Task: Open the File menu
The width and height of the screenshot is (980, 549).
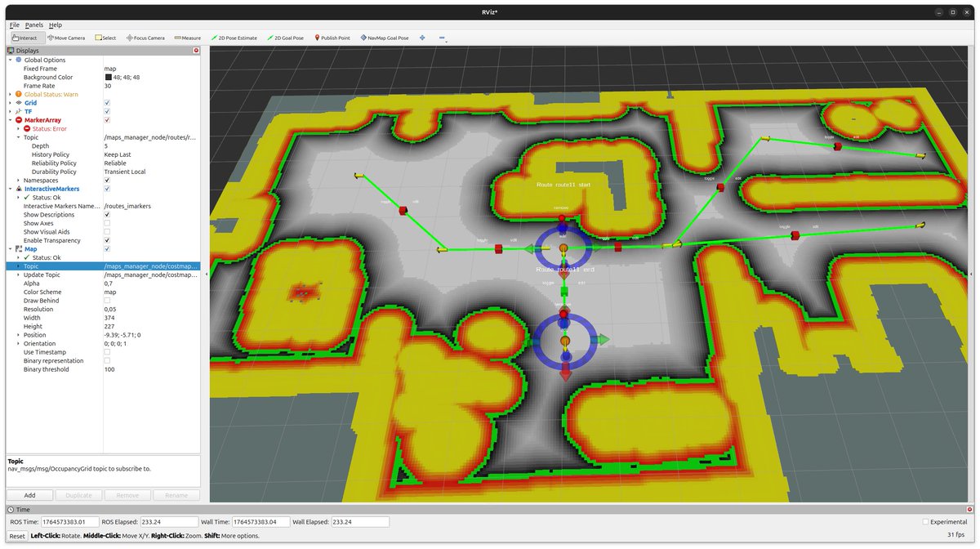Action: point(14,25)
